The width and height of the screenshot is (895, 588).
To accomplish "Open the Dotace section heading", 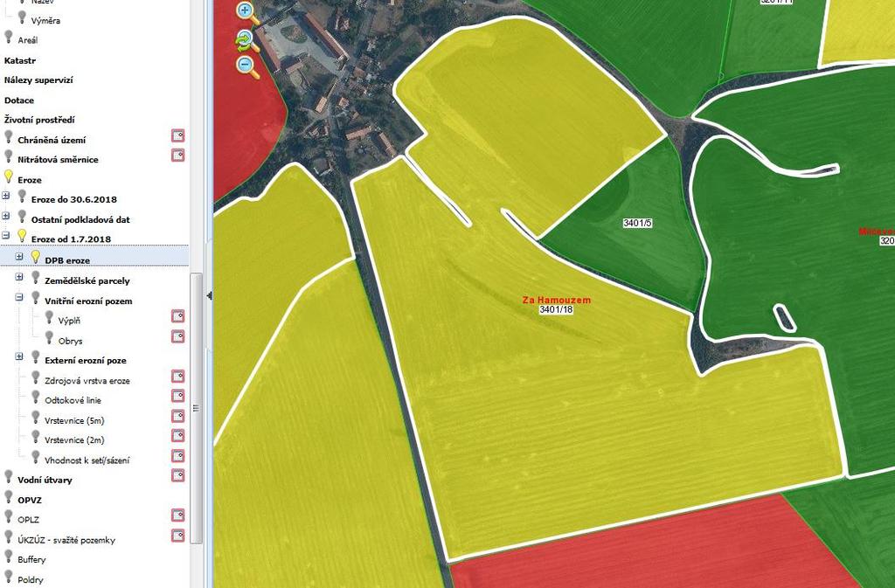I will pyautogui.click(x=19, y=100).
